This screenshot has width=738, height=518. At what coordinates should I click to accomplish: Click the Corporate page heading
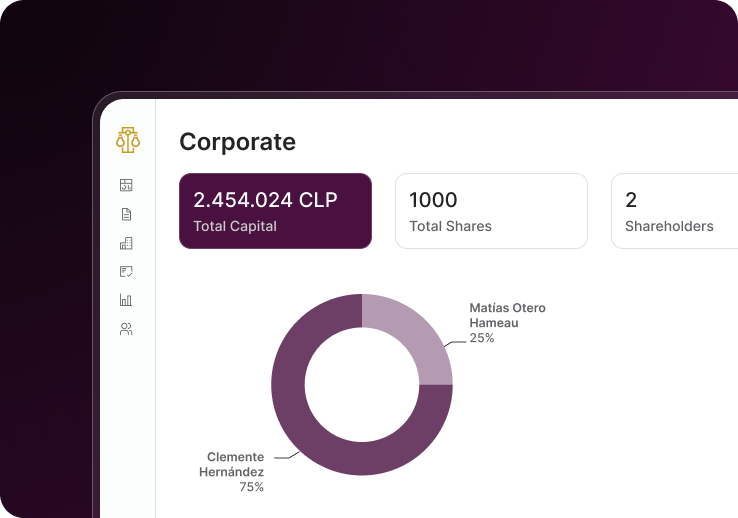(x=238, y=142)
